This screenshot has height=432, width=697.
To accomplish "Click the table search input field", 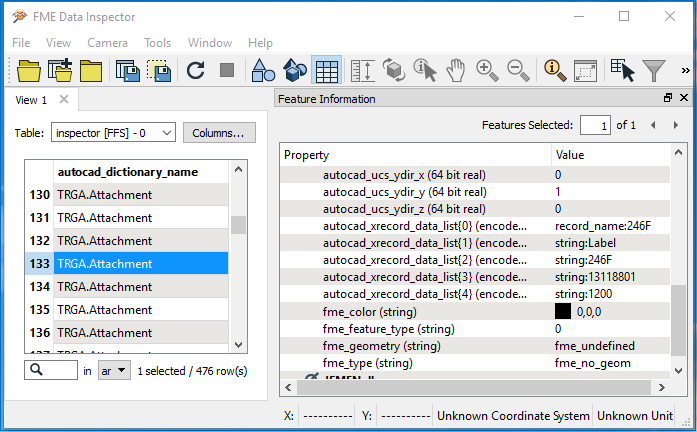I will tap(51, 370).
